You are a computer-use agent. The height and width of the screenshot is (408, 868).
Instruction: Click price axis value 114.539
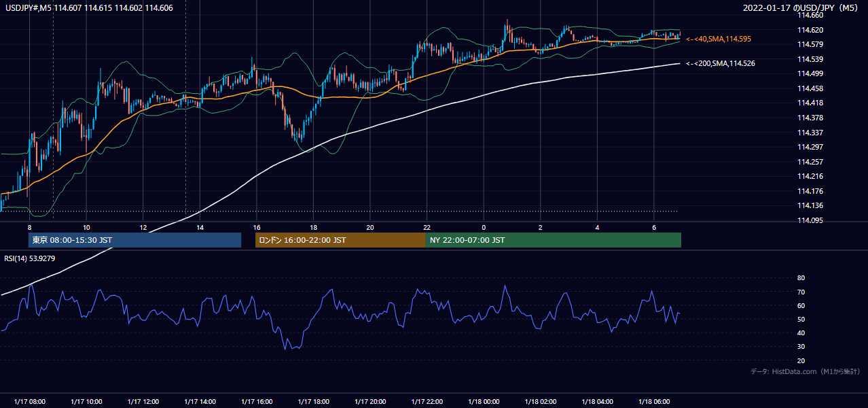coord(812,59)
